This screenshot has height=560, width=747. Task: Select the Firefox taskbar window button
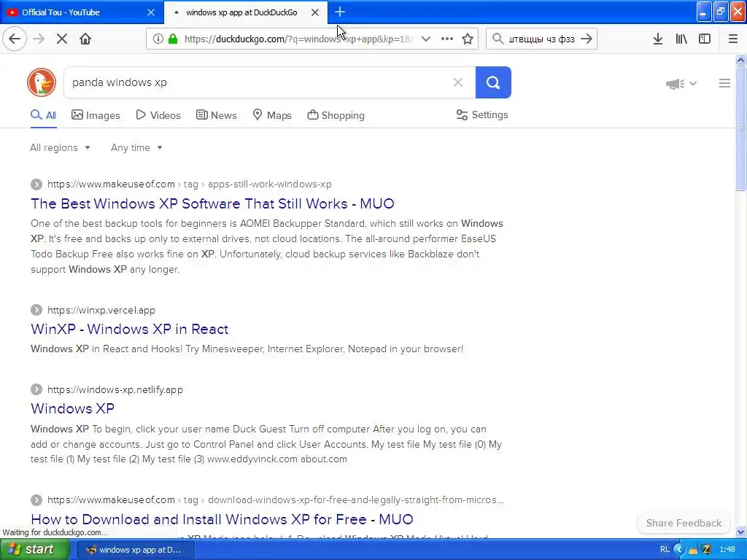pos(135,550)
